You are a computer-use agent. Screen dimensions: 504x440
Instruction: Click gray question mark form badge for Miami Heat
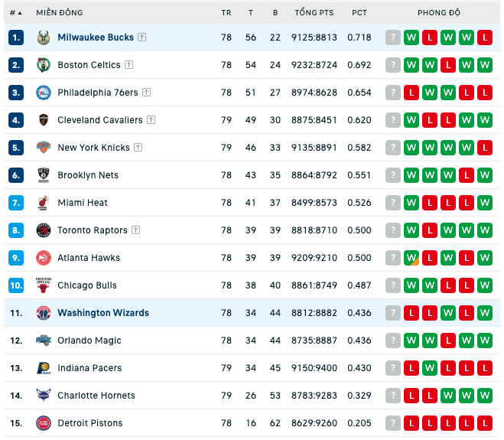393,203
